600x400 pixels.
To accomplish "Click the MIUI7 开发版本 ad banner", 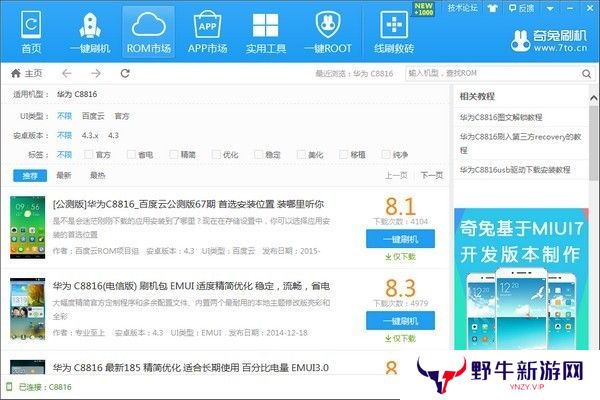I will (x=521, y=279).
